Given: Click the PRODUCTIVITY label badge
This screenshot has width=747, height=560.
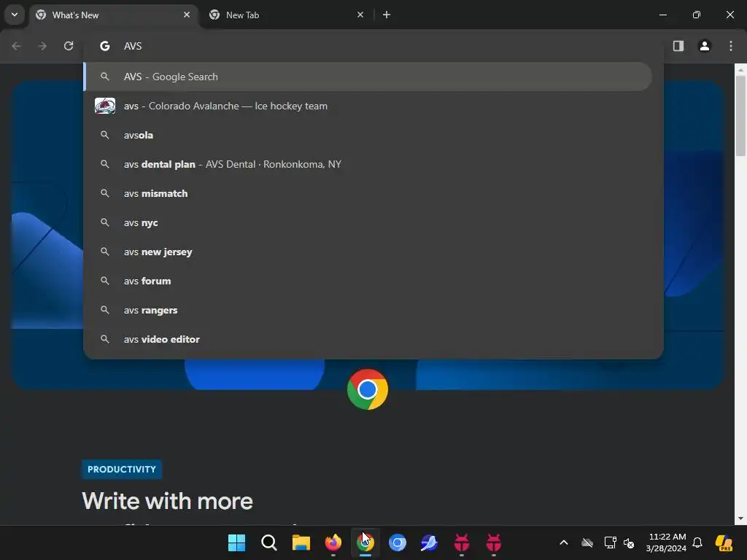Looking at the screenshot, I should (122, 469).
